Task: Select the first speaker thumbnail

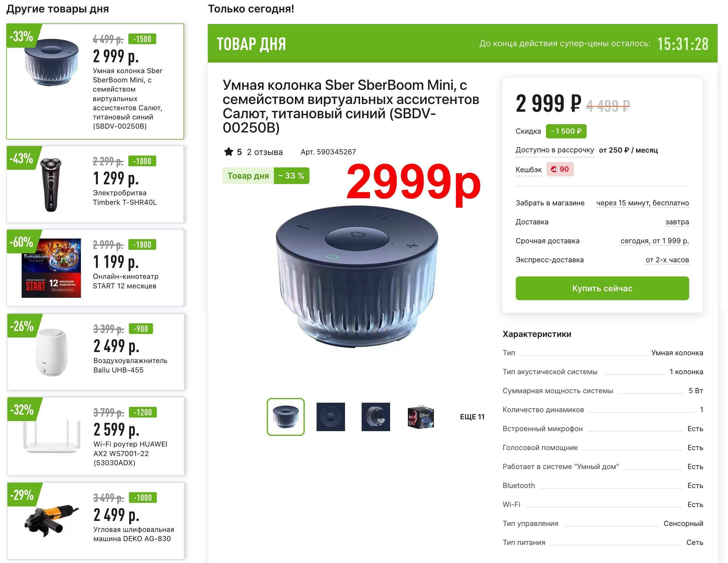Action: point(286,417)
